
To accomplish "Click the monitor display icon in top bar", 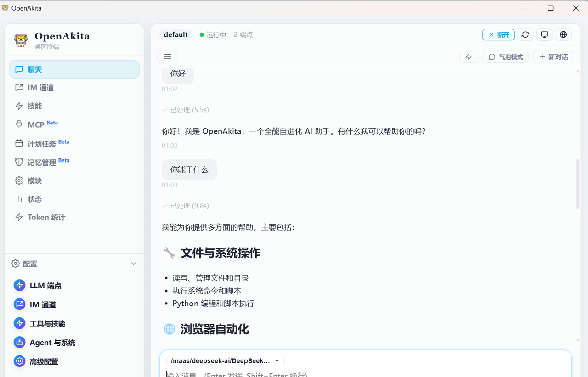I will tap(544, 34).
